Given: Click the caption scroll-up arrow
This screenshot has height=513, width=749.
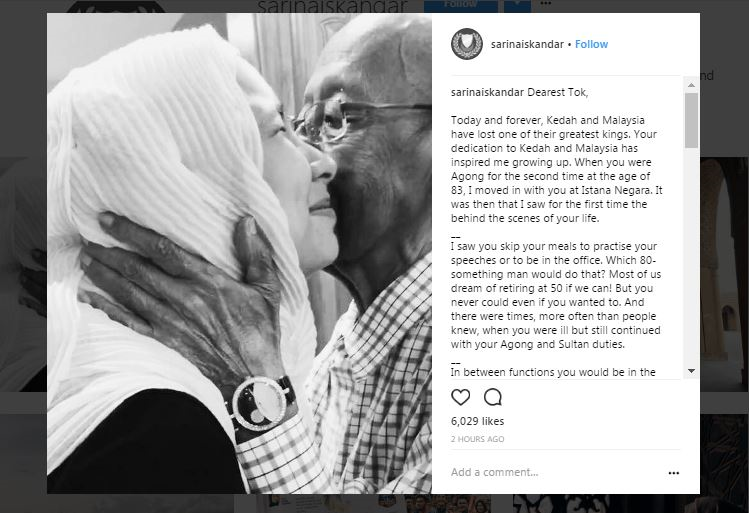Looking at the screenshot, I should (x=691, y=85).
